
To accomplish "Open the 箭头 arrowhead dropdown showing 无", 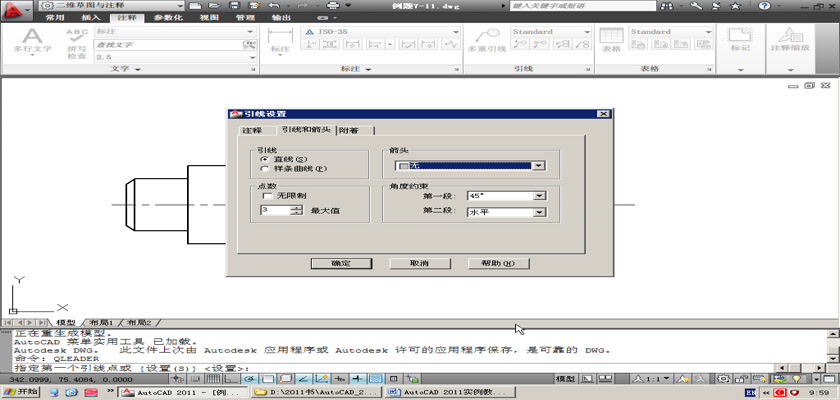I will point(539,166).
